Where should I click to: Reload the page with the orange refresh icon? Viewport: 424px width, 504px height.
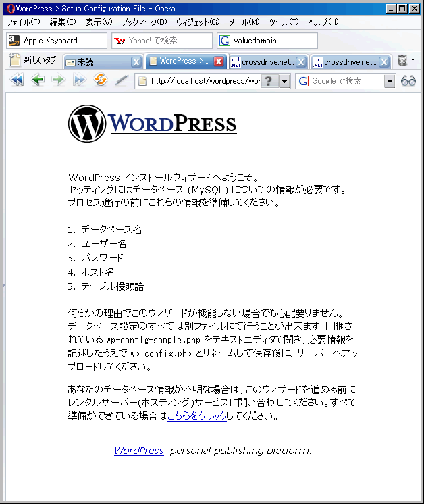pyautogui.click(x=100, y=80)
